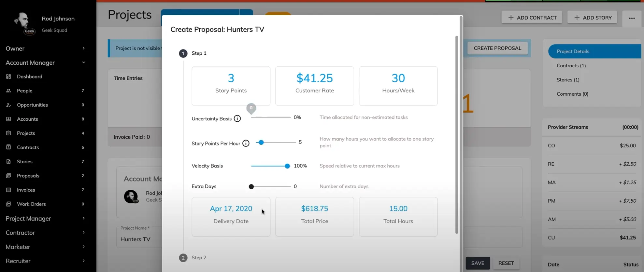Screen dimensions: 644x272
Task: Click the Dashboard grid icon in sidebar
Action: coord(8,76)
